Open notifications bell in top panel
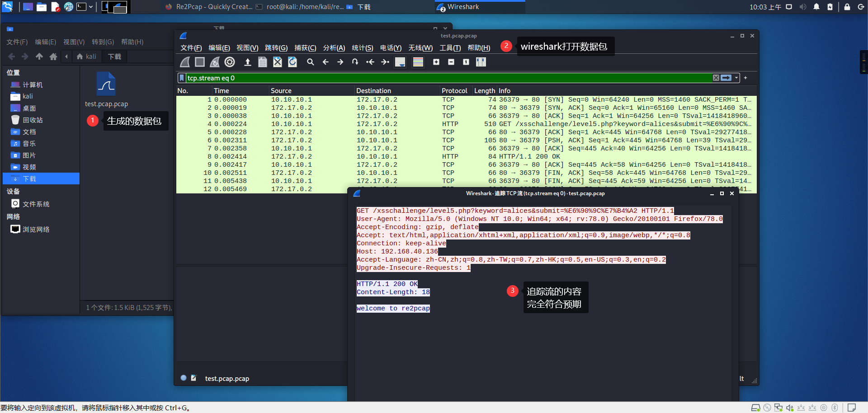 [x=816, y=7]
